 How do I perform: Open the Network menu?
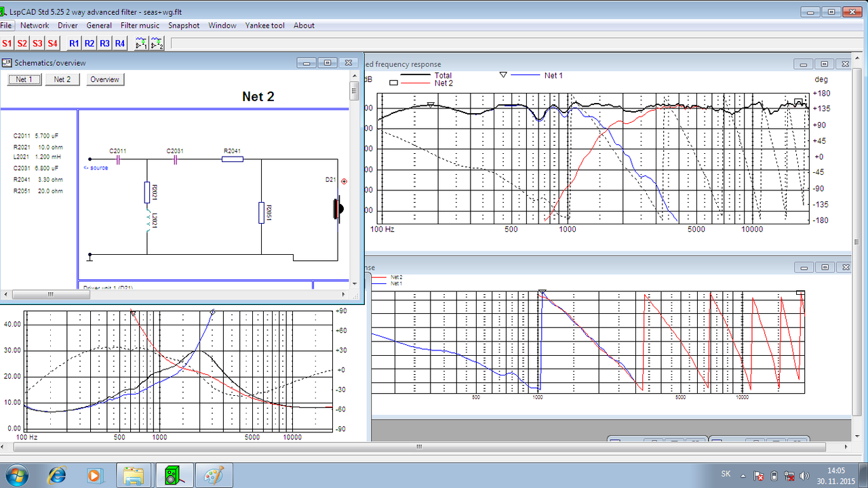(x=35, y=26)
